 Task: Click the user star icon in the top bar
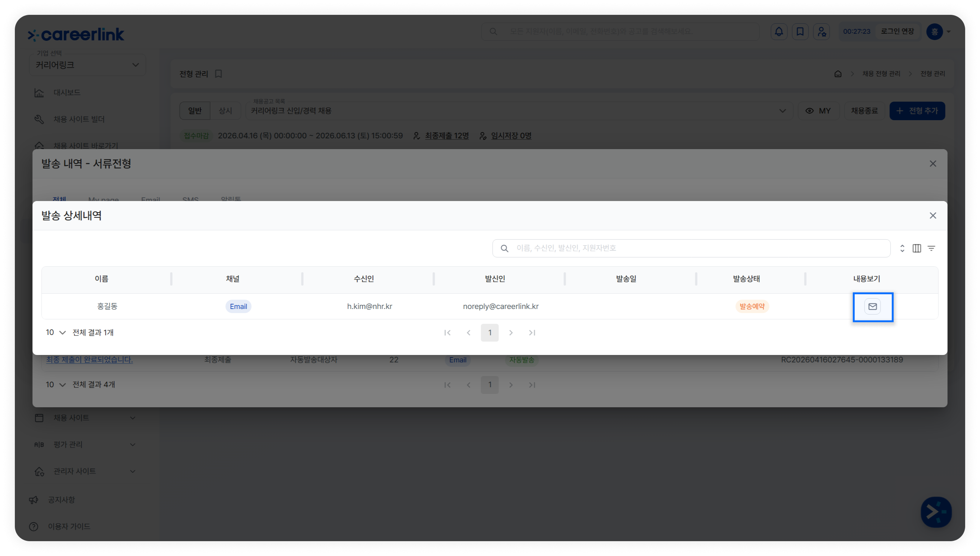(821, 32)
